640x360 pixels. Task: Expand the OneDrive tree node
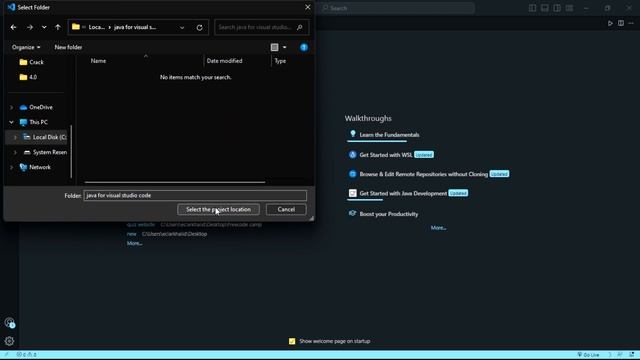(11, 107)
